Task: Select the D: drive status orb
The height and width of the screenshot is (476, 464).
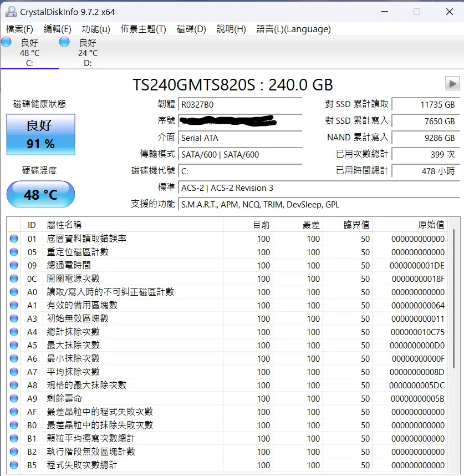Action: pyautogui.click(x=64, y=42)
